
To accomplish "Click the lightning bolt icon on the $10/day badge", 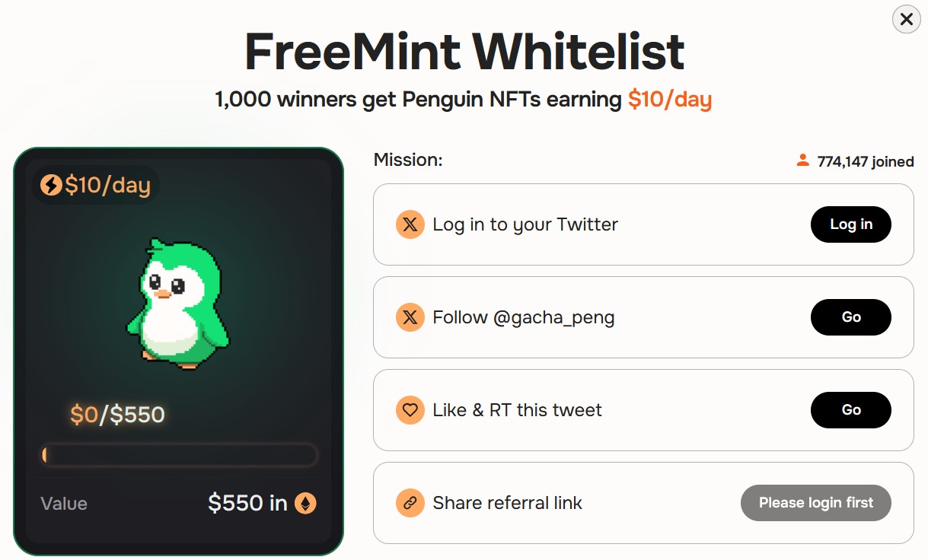I will click(51, 185).
